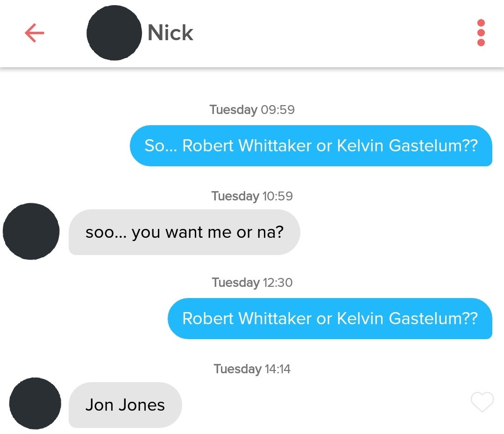Tap the blue message sent at 12:30

[329, 319]
